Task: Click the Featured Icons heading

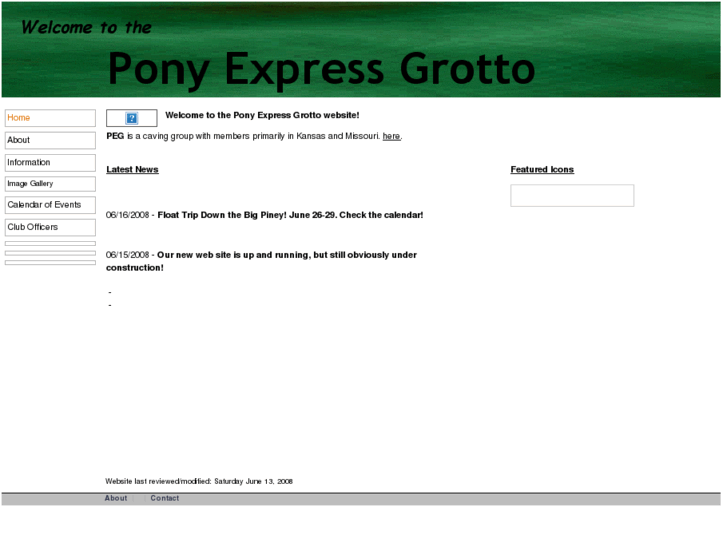Action: pos(542,170)
